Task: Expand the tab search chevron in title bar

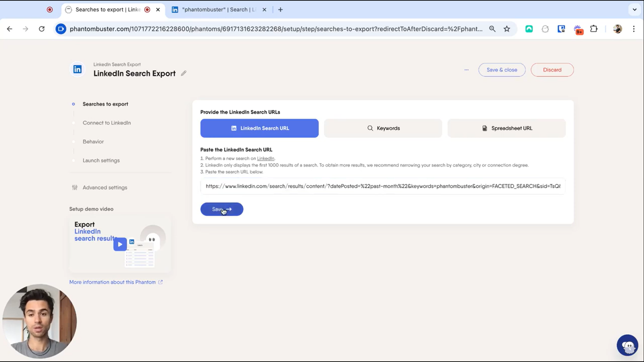Action: [634, 9]
